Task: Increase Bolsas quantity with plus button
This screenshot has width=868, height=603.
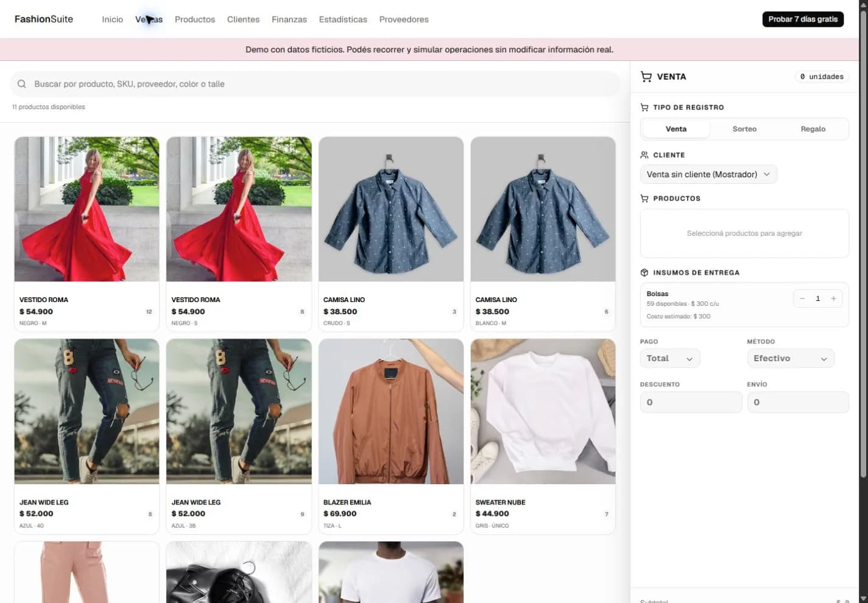Action: pyautogui.click(x=833, y=298)
